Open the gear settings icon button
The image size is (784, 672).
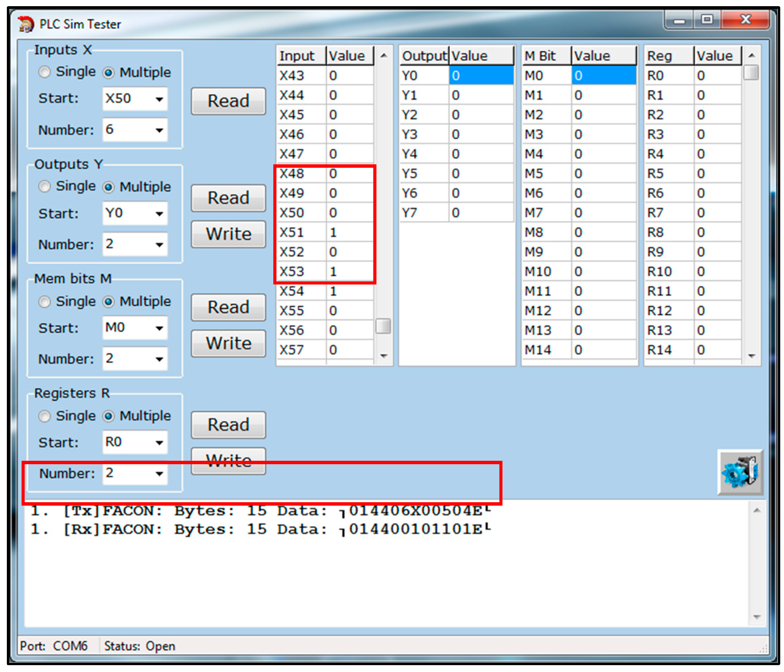[x=740, y=472]
